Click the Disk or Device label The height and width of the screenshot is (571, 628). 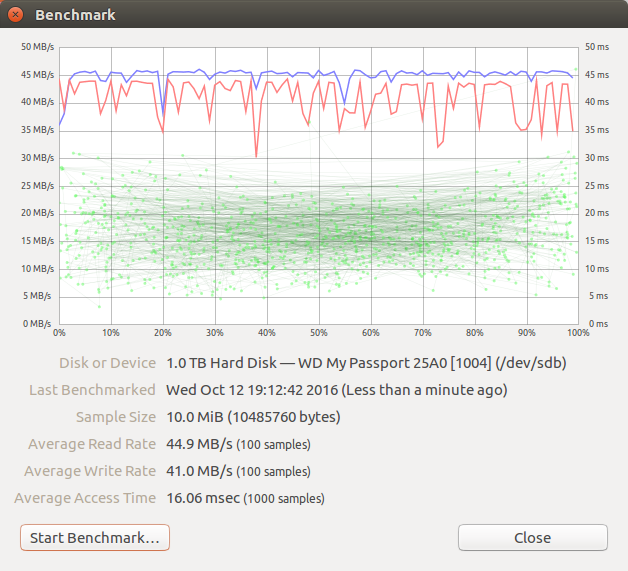pyautogui.click(x=107, y=363)
